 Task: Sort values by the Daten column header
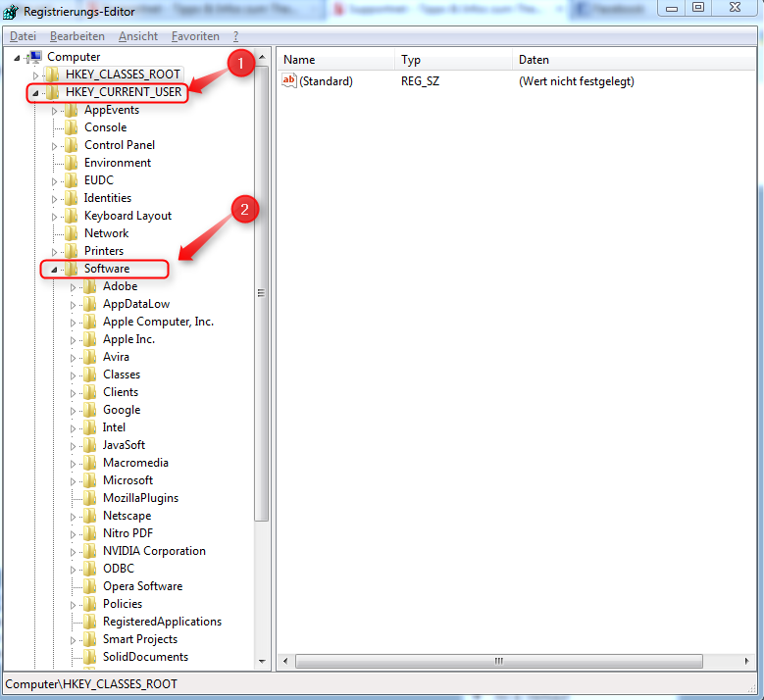coord(634,60)
